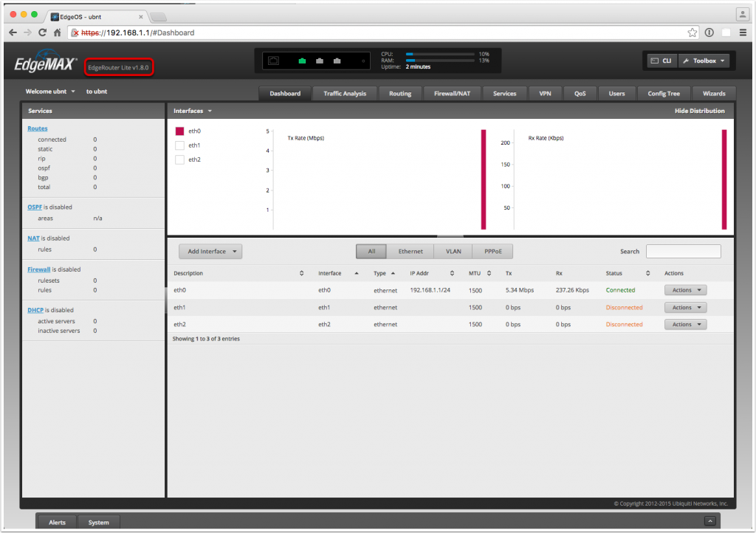756x533 pixels.
Task: Expand the Interfaces panel dropdown
Action: tap(193, 111)
